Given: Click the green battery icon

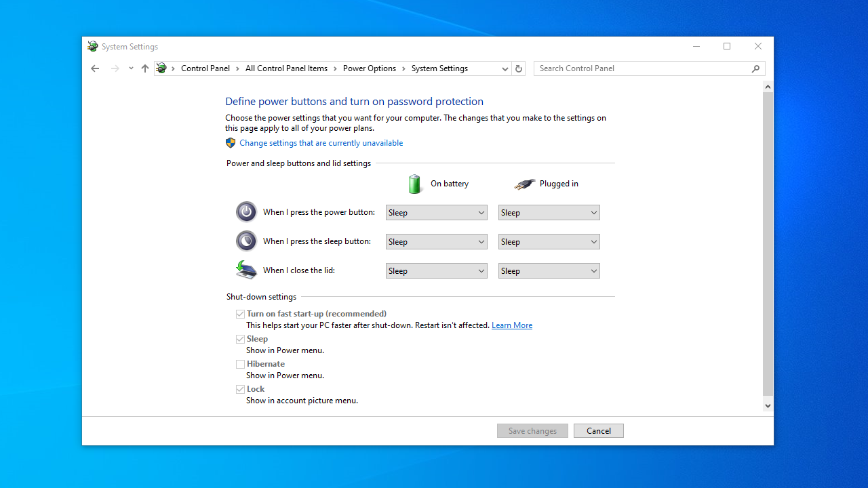Looking at the screenshot, I should click(x=414, y=184).
